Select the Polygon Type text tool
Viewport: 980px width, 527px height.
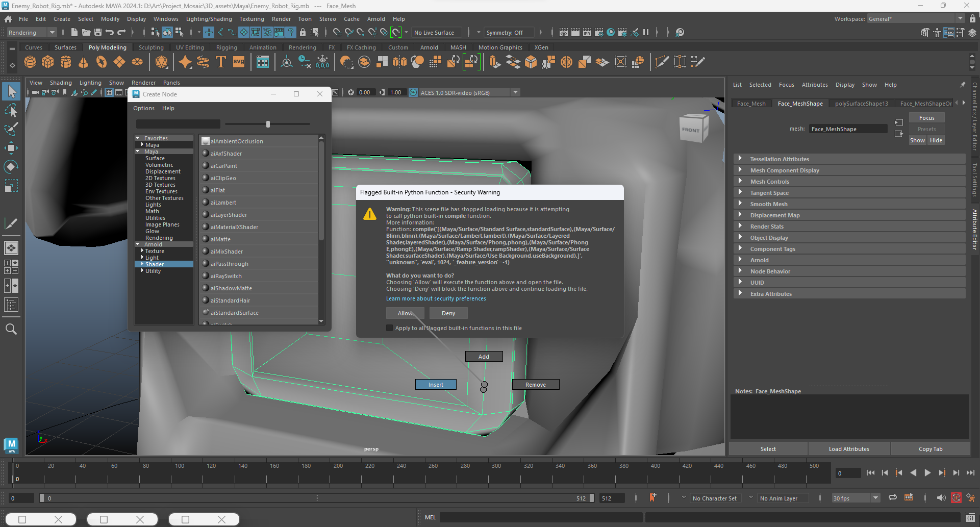pos(221,62)
